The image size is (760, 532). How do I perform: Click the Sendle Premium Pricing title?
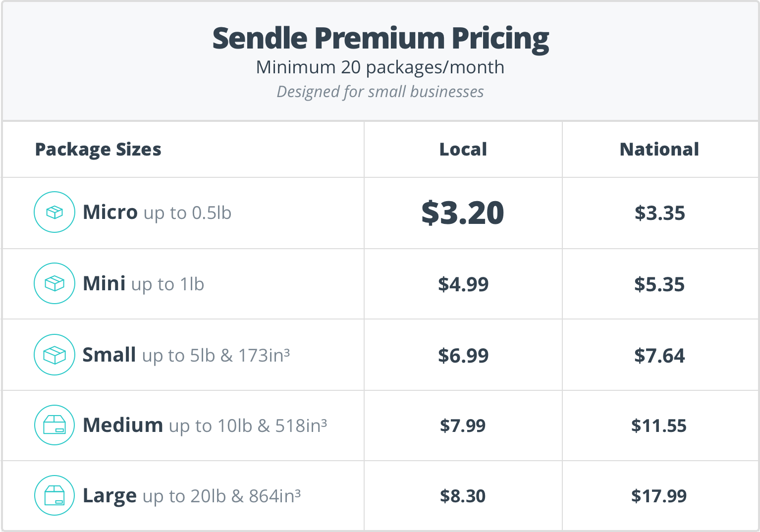click(380, 38)
